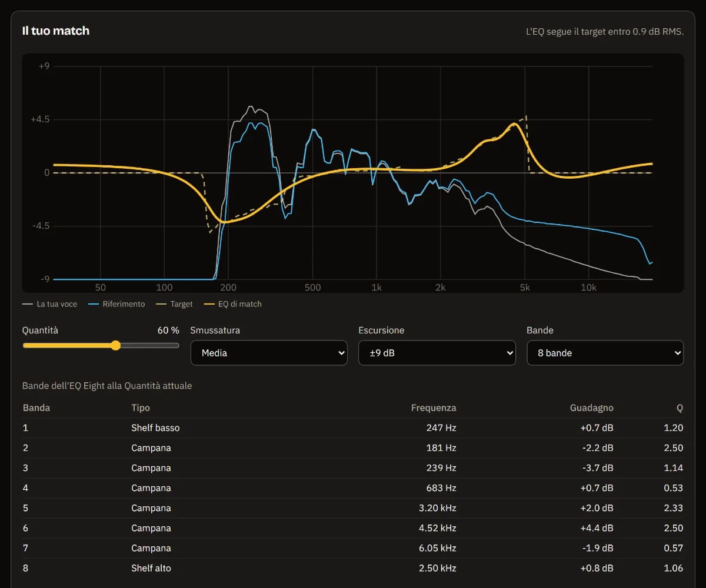706x588 pixels.
Task: Click the '181 Hz' frequency cell
Action: tap(441, 448)
